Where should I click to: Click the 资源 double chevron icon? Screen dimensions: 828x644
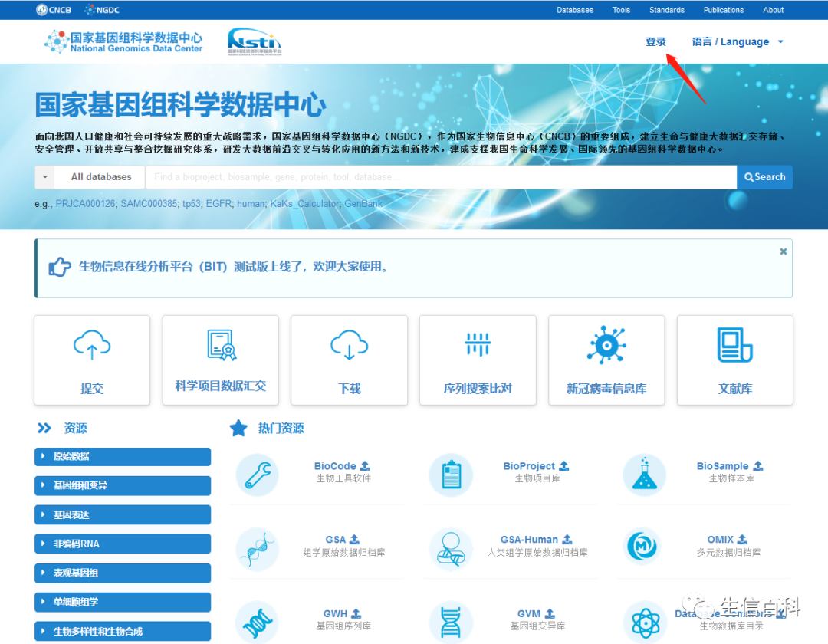point(44,428)
